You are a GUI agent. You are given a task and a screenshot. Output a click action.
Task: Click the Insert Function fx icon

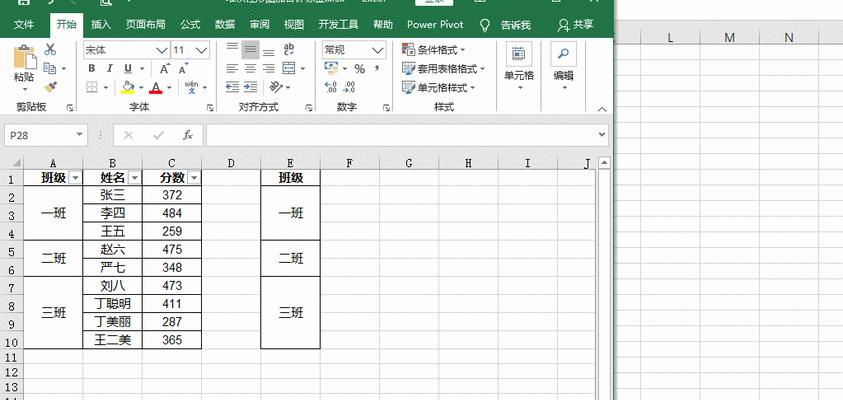[188, 135]
